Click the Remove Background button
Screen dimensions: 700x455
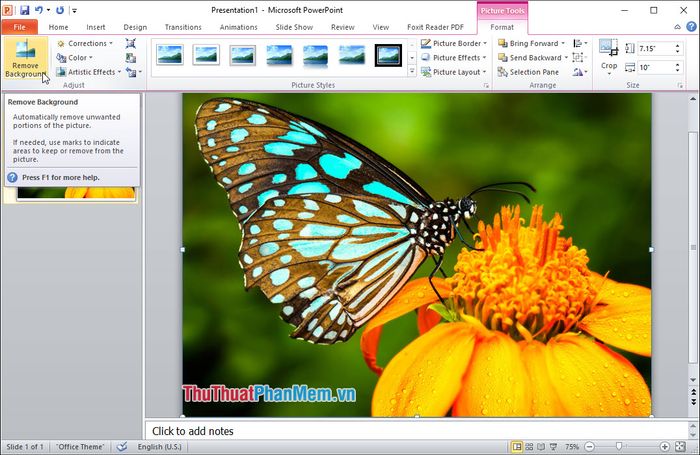click(x=25, y=58)
